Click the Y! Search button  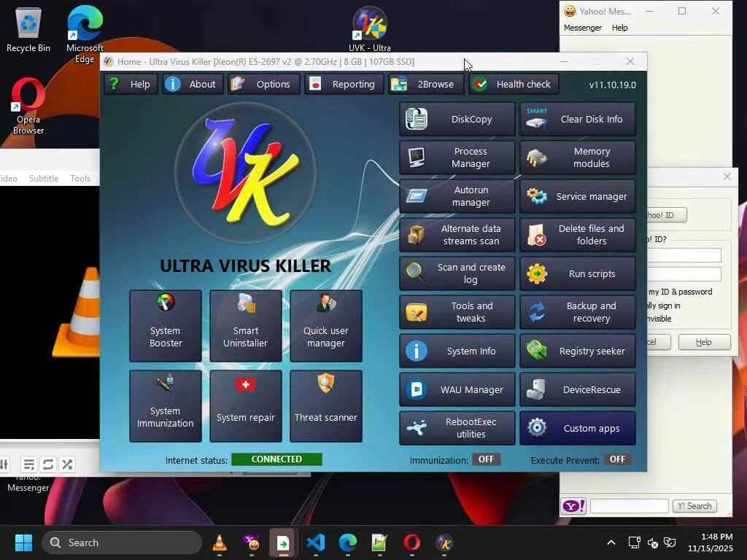pyautogui.click(x=694, y=506)
